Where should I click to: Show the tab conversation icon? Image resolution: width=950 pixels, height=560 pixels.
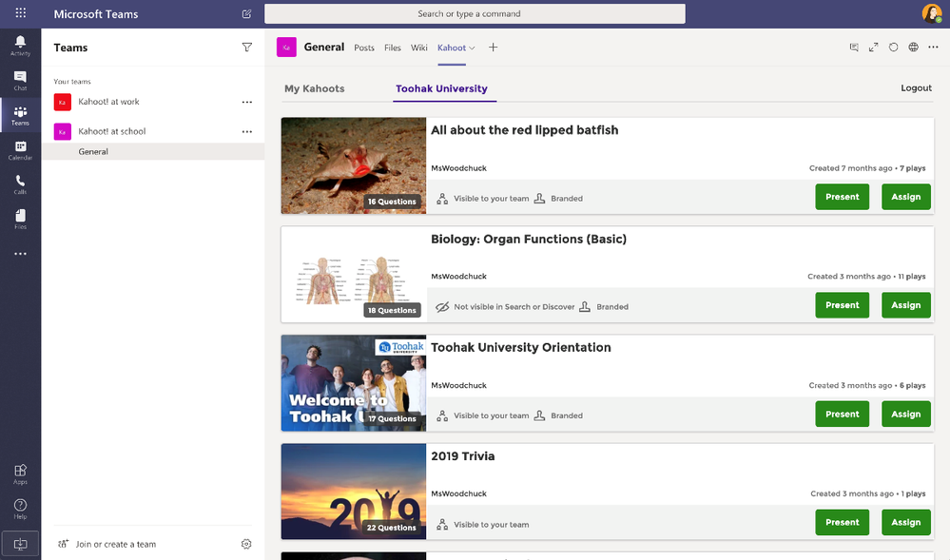pyautogui.click(x=854, y=48)
